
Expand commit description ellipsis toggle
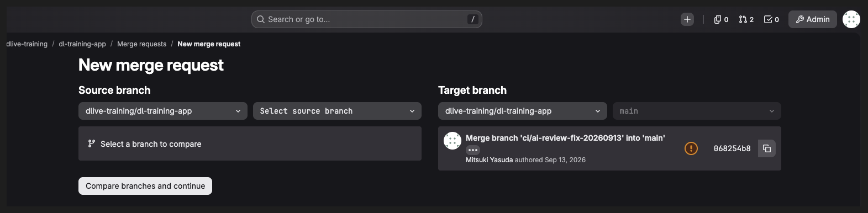point(472,150)
